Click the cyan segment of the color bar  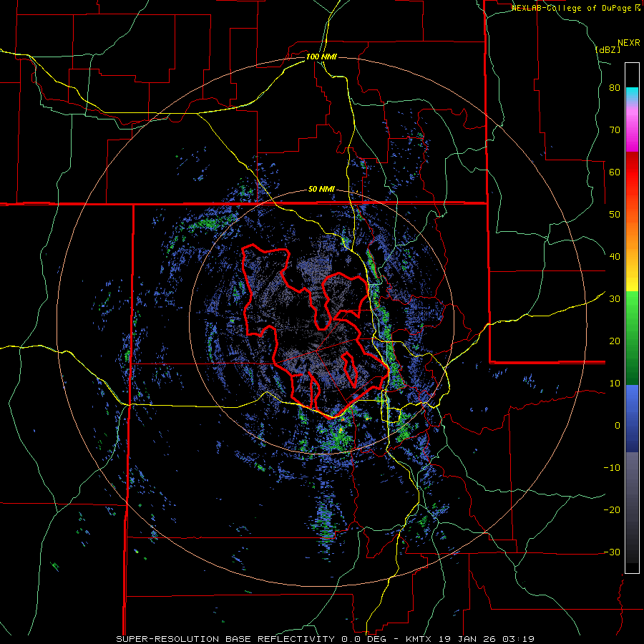(x=632, y=94)
